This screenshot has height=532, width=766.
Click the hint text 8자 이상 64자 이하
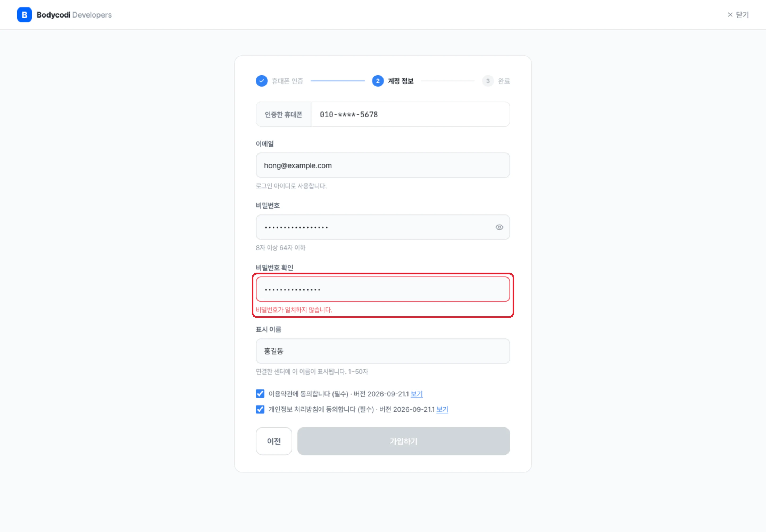(280, 248)
